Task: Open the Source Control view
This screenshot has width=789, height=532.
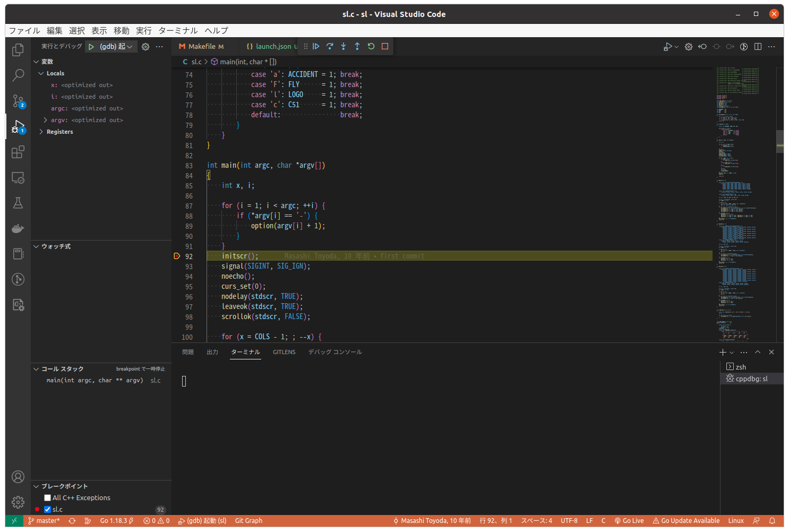Action: pos(18,101)
